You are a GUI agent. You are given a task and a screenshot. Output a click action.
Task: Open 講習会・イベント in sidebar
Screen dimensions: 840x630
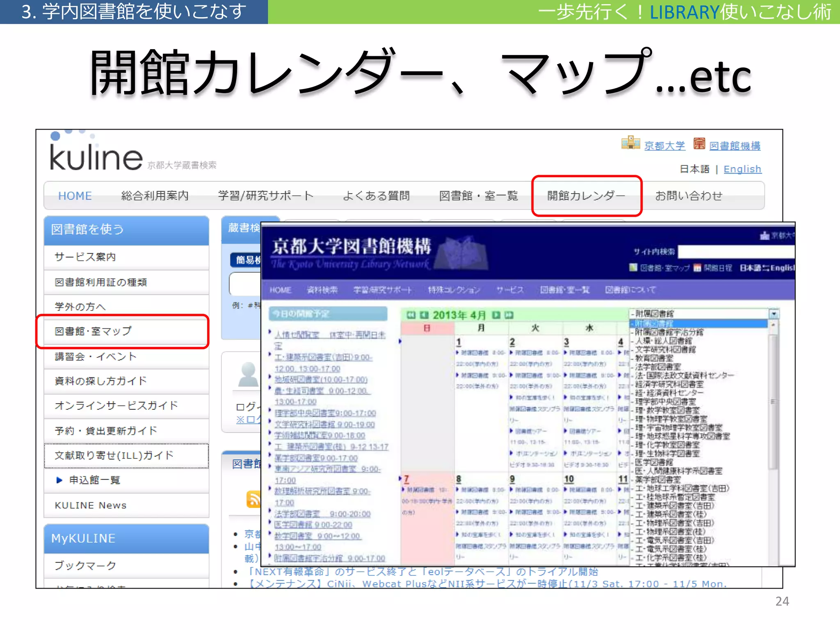pyautogui.click(x=126, y=356)
